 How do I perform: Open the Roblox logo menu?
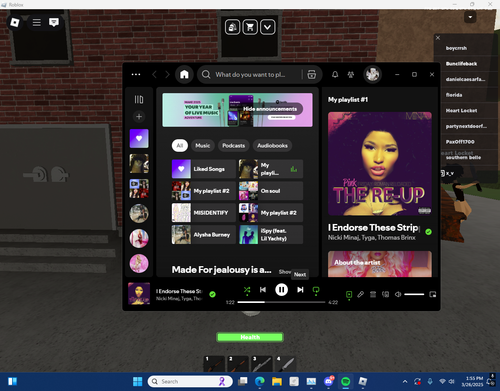pos(15,22)
